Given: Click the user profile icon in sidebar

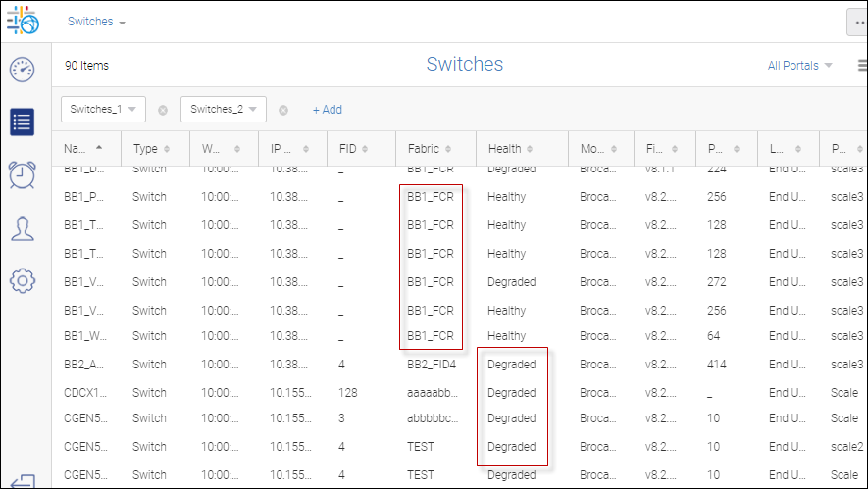Looking at the screenshot, I should [23, 227].
